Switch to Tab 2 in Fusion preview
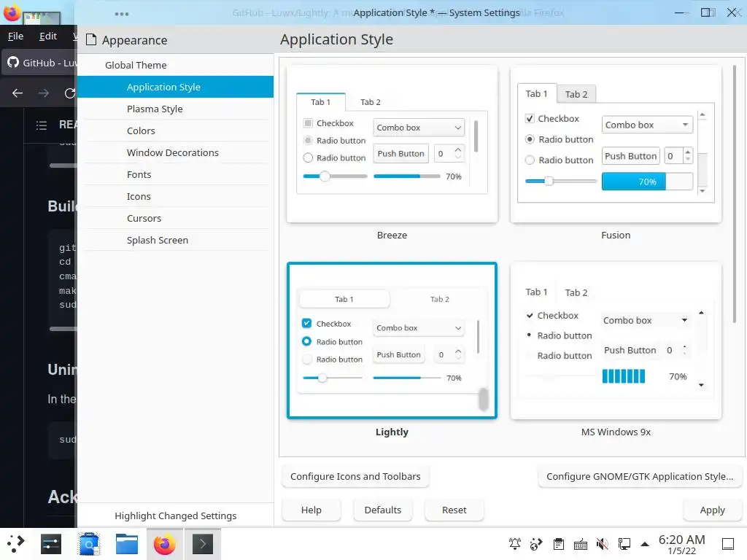This screenshot has width=747, height=560. click(576, 94)
